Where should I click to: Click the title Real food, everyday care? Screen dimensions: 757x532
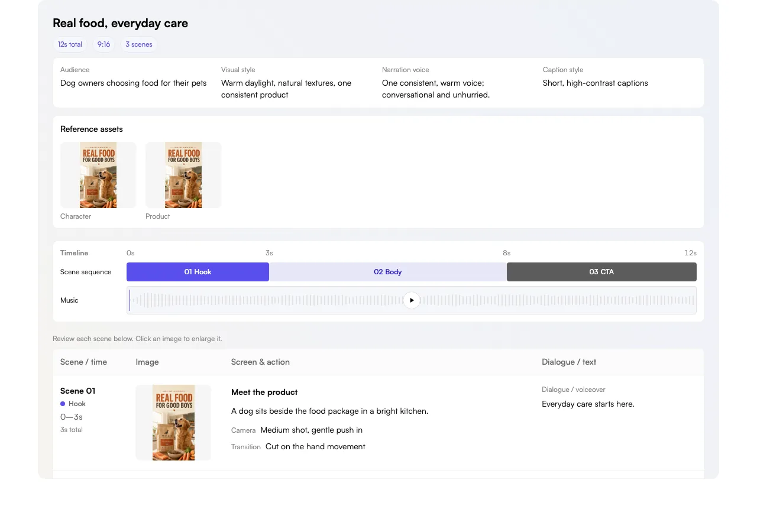[x=121, y=24]
